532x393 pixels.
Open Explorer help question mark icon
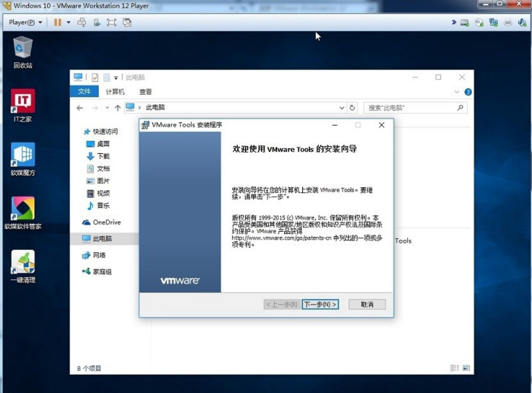coord(468,92)
